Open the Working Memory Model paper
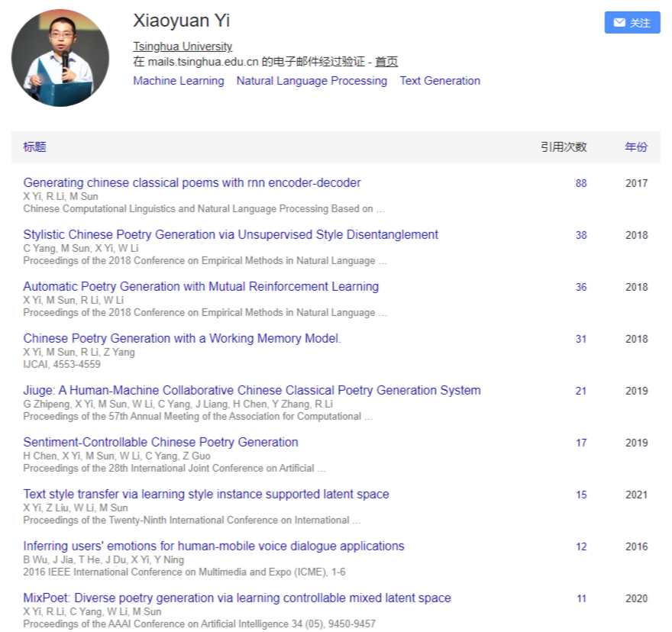 click(x=183, y=338)
